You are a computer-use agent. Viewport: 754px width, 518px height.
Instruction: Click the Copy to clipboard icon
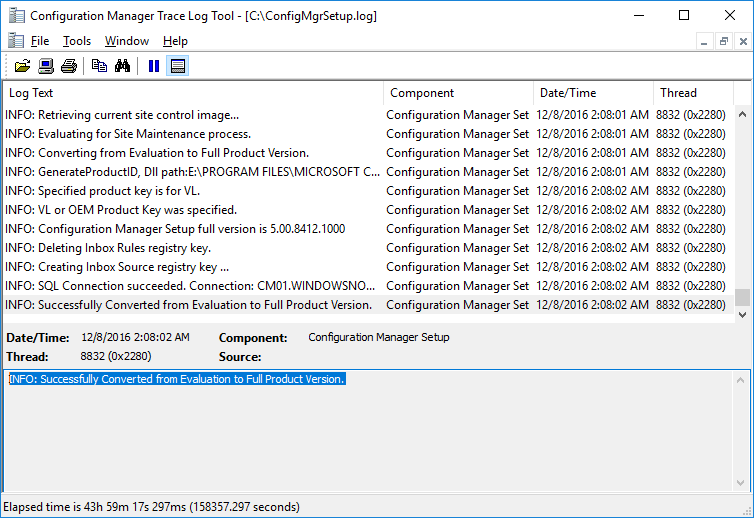coord(99,66)
